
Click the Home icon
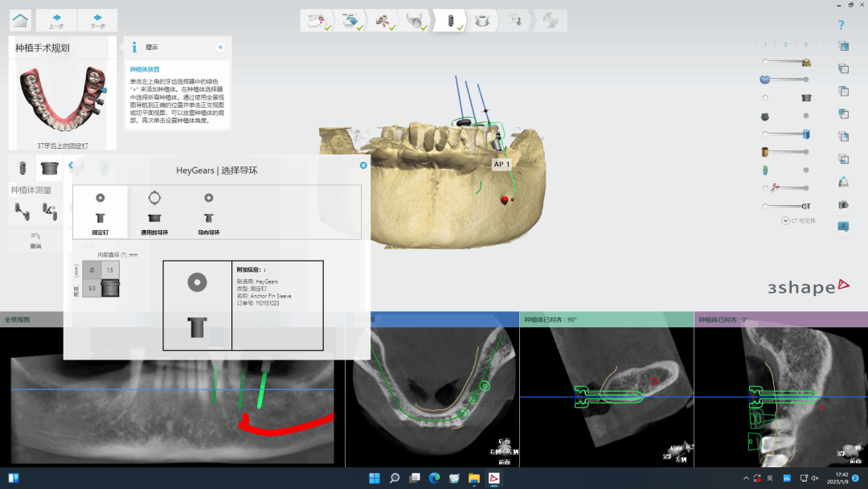tap(20, 20)
